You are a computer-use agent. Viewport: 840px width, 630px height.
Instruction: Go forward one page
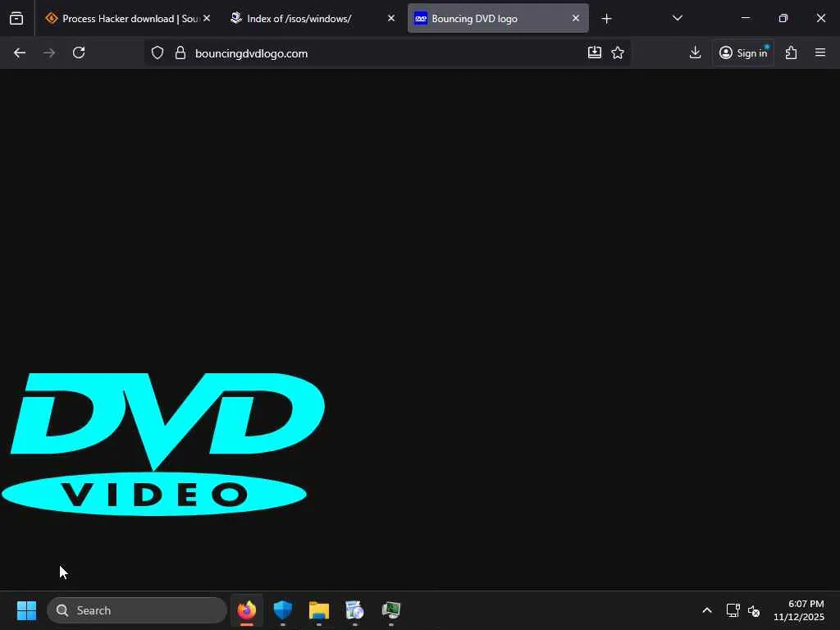49,52
